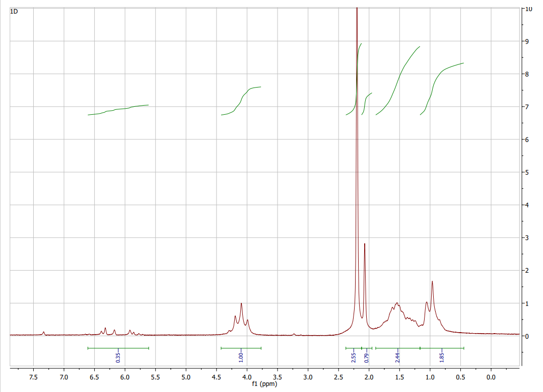Viewport: 543px width, 392px height.
Task: Click the f1 (ppm) axis title
Action: (263, 383)
